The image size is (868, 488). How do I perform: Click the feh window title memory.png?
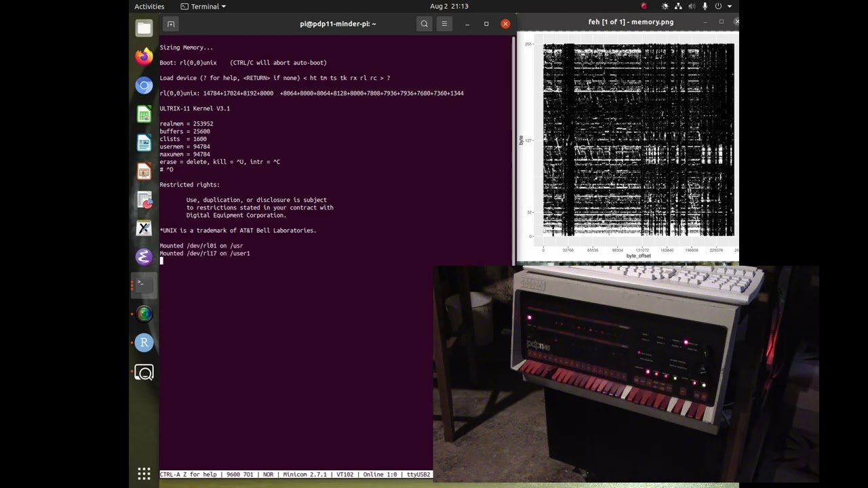[x=631, y=22]
